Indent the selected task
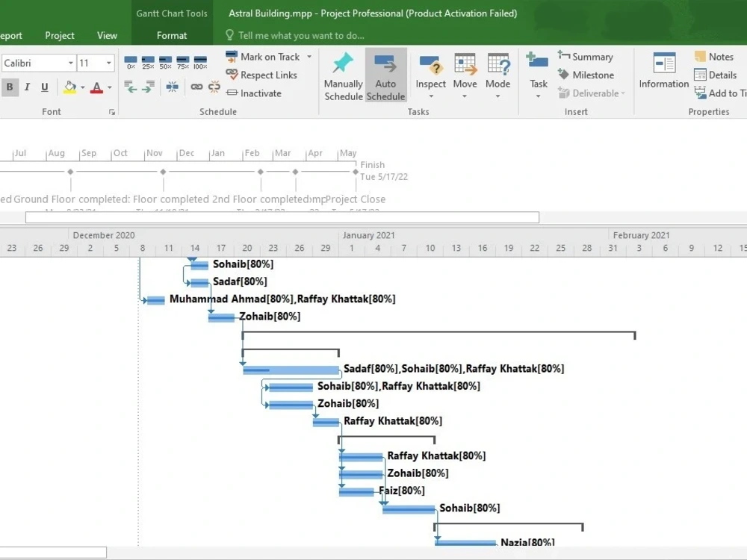 149,86
